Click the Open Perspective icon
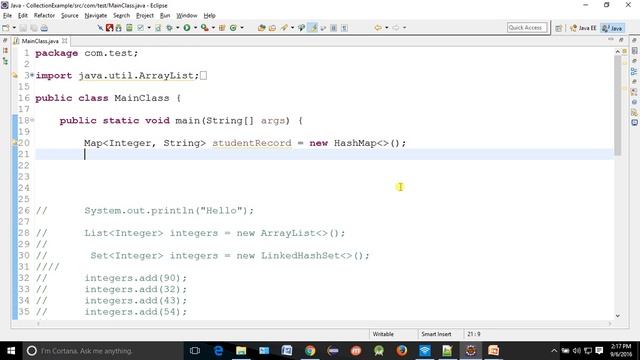Image resolution: width=640 pixels, height=360 pixels. 558,28
